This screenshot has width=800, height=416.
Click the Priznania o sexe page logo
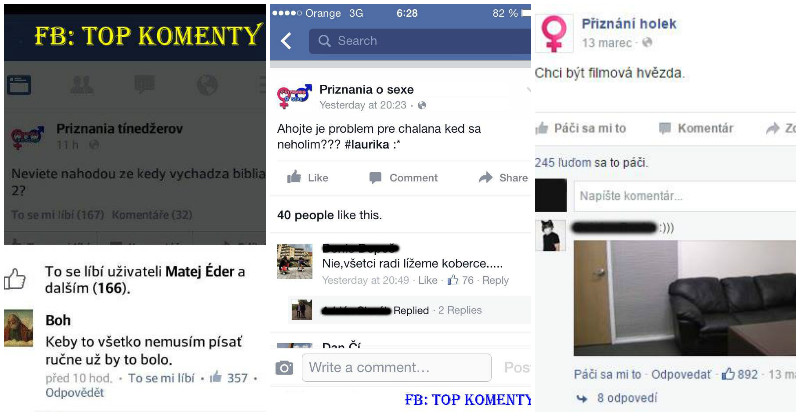click(x=294, y=96)
